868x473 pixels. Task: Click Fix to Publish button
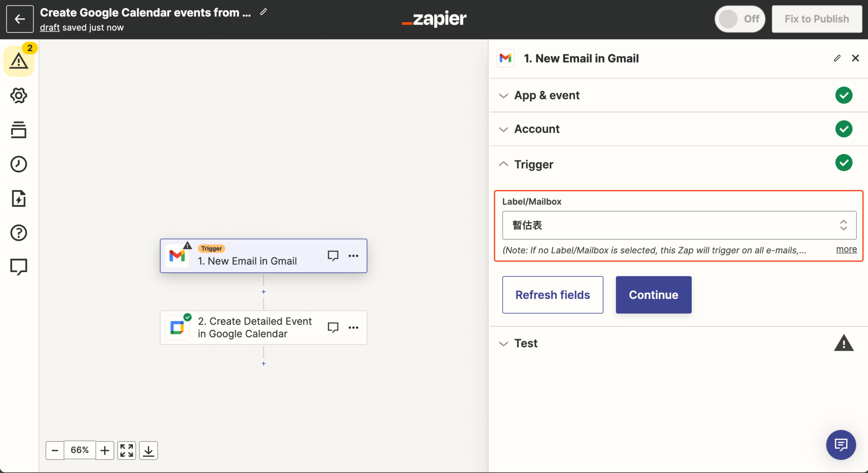pos(817,19)
